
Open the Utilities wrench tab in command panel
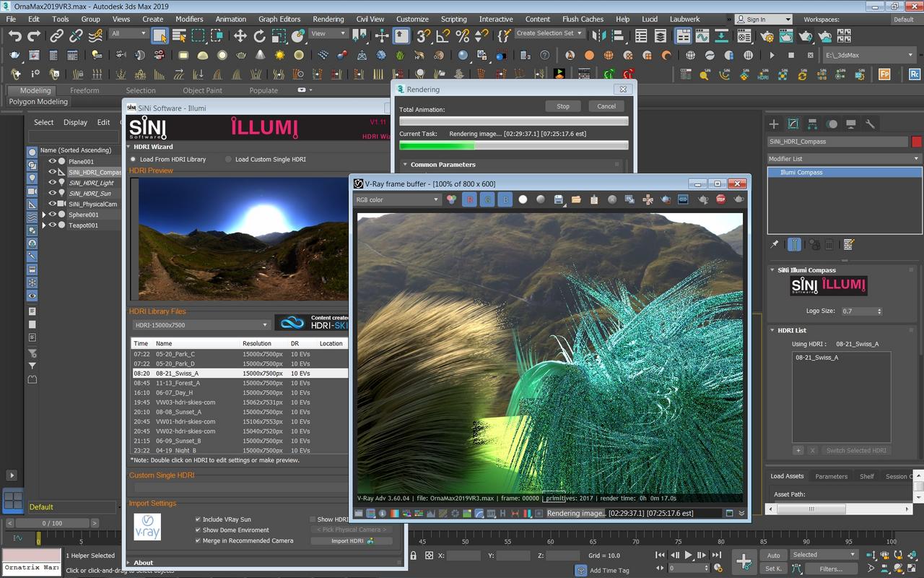tap(870, 124)
